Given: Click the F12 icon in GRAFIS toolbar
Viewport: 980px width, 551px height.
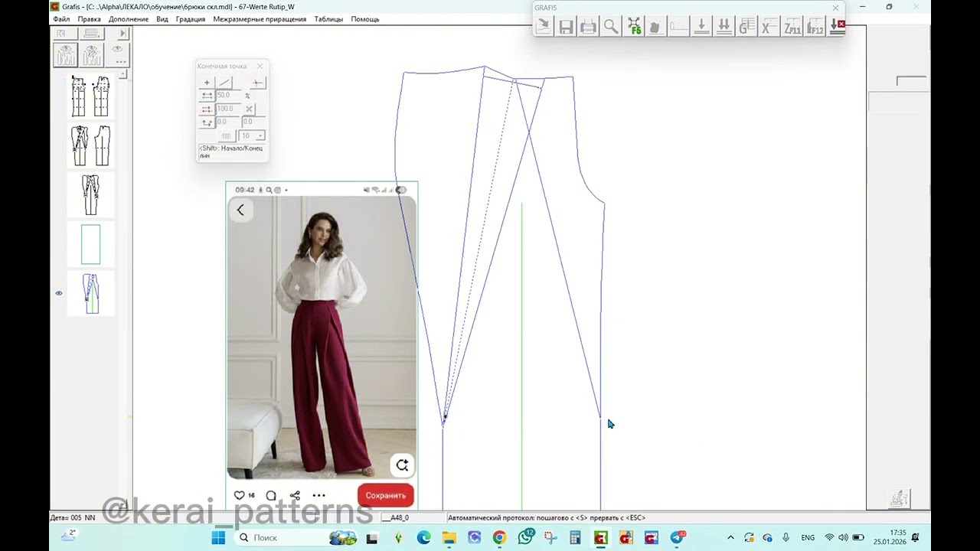Looking at the screenshot, I should [x=815, y=27].
